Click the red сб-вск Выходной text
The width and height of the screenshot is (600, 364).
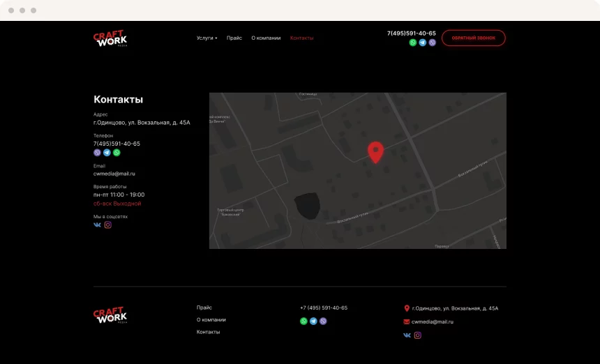coord(117,204)
